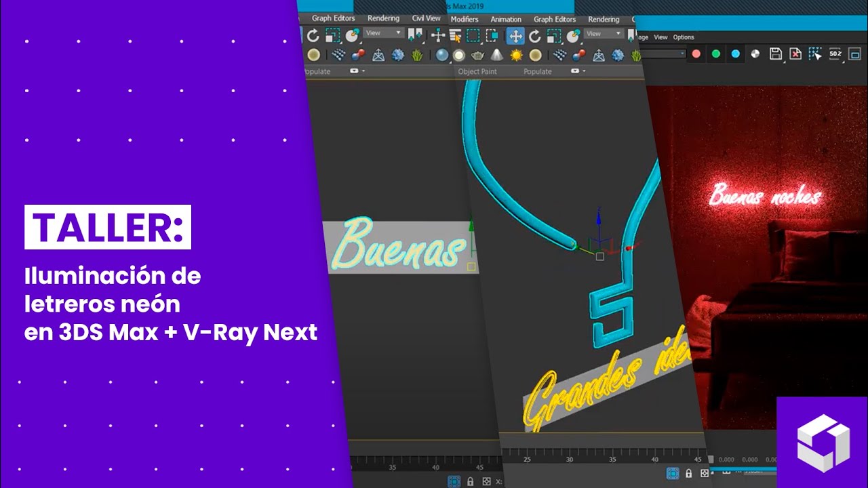Screen dimensions: 868x488
Task: Select the Rotate tool in Grandes panel
Action: pos(535,36)
